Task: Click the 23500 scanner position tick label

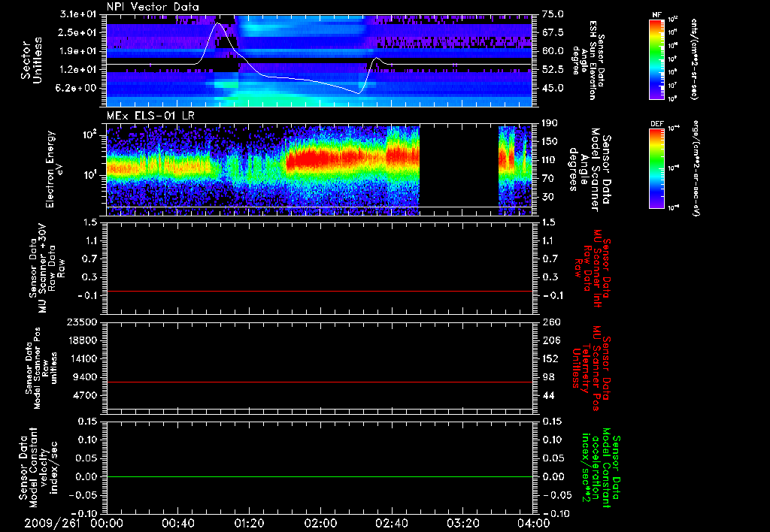Action: [81, 322]
